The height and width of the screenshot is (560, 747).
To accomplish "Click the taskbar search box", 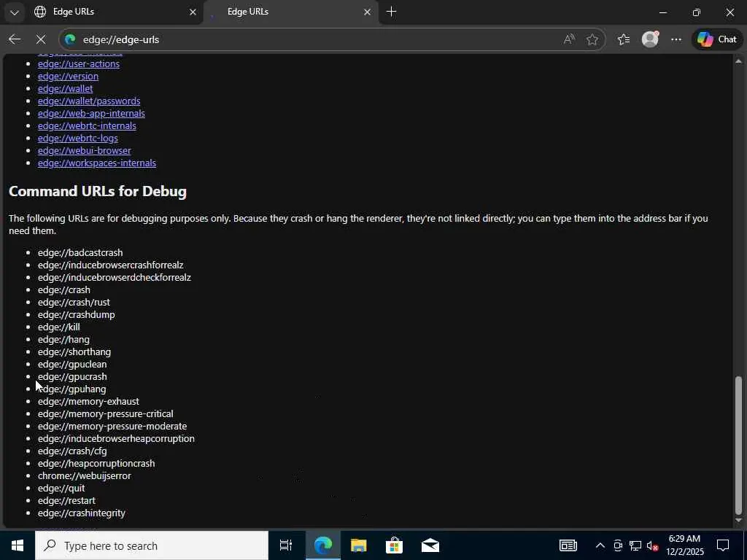I will click(x=152, y=545).
